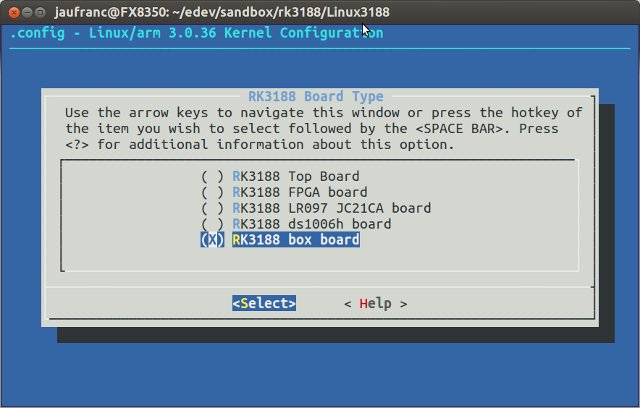
Task: Click the terminal title bar path text
Action: 222,12
